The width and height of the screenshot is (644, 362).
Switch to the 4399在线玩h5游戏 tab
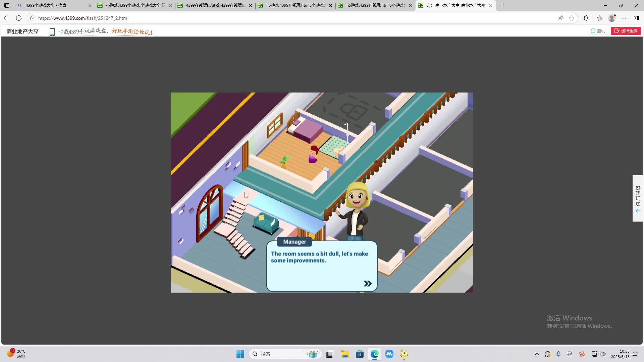coord(215,5)
